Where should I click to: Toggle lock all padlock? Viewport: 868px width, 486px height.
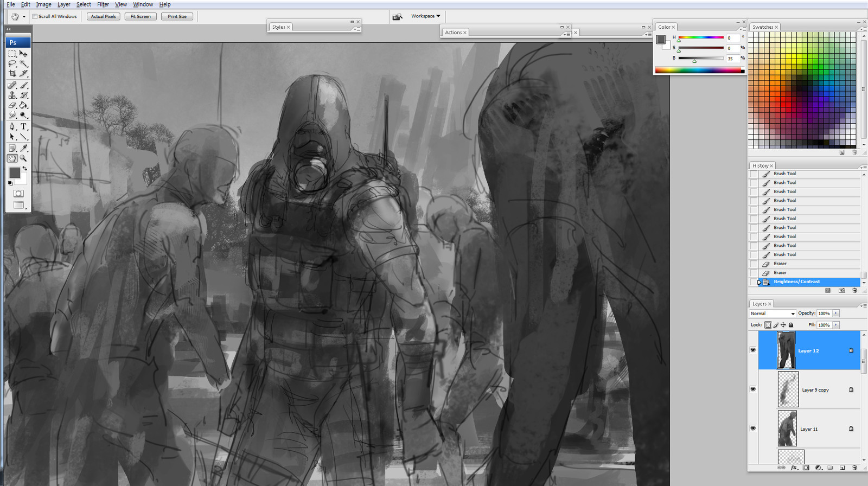pos(790,325)
